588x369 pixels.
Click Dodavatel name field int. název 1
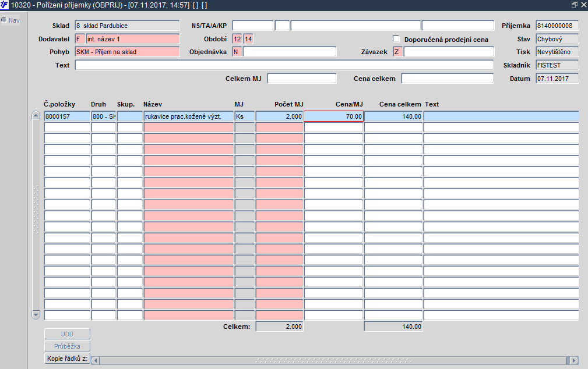[133, 39]
